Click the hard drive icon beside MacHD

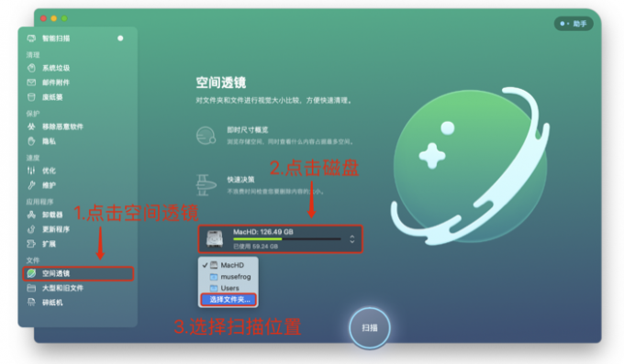215,238
